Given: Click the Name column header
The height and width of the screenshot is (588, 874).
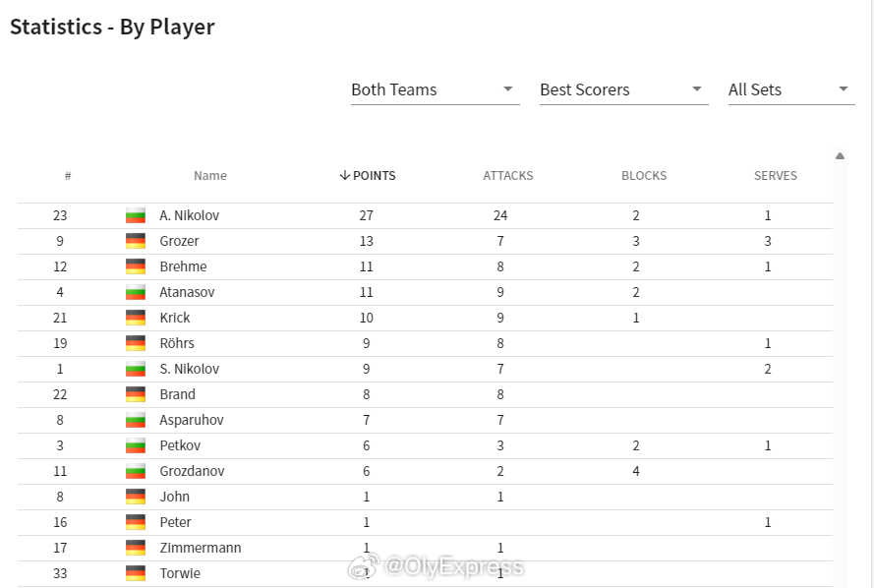Looking at the screenshot, I should (x=210, y=176).
